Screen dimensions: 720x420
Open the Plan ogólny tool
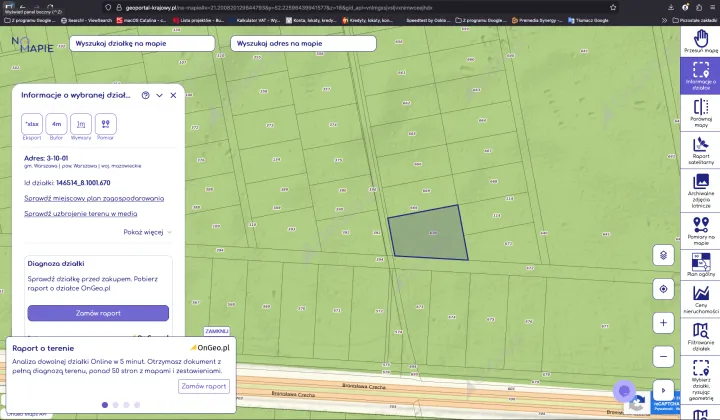(x=701, y=263)
